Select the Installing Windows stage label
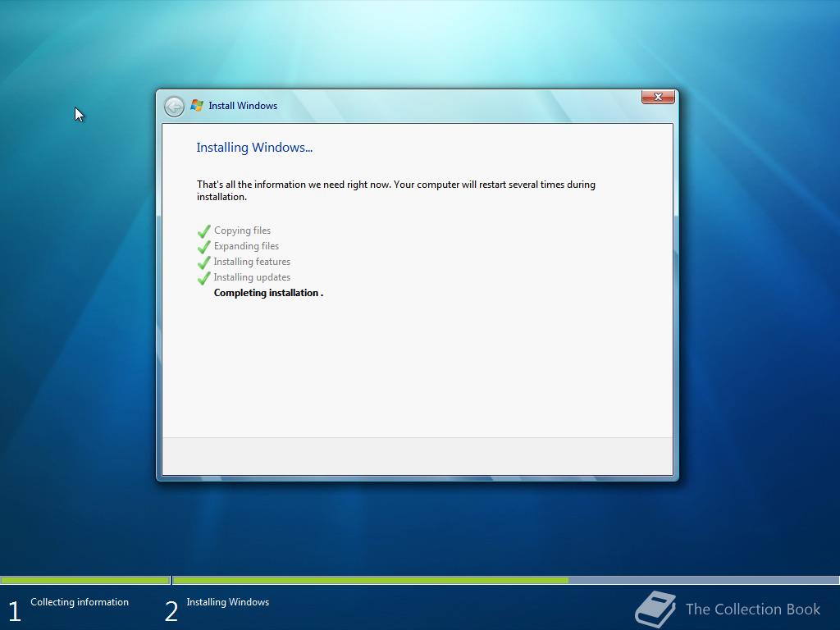Image resolution: width=840 pixels, height=630 pixels. click(x=227, y=601)
